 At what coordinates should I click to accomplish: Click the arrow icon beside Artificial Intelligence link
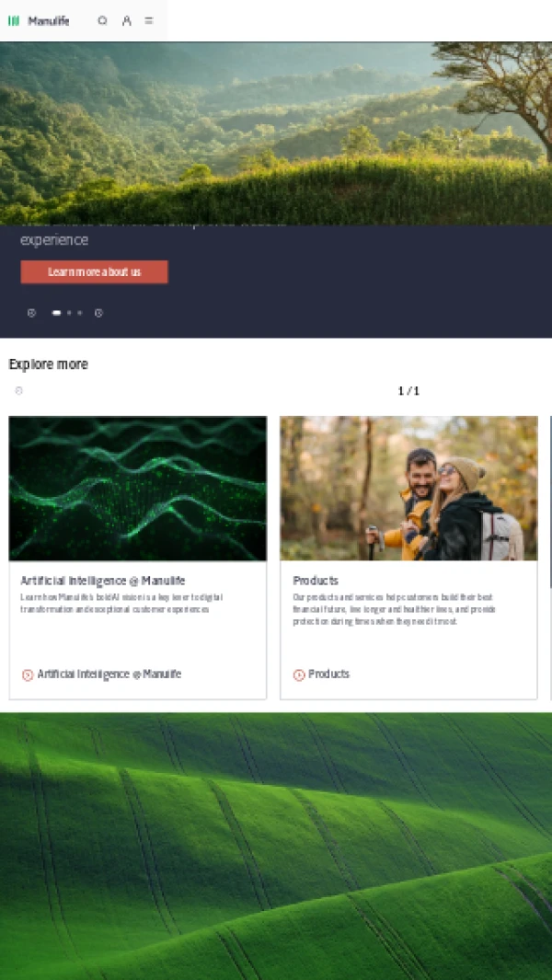tap(28, 675)
